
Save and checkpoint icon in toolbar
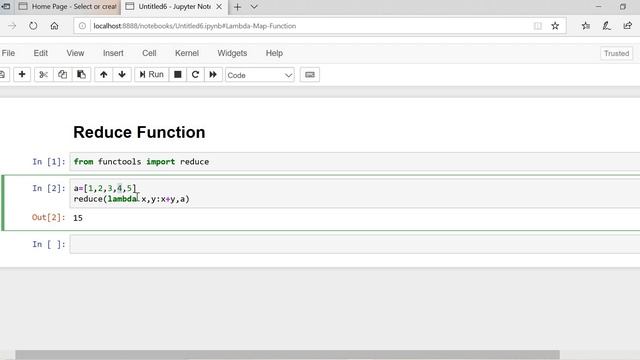click(x=2, y=75)
